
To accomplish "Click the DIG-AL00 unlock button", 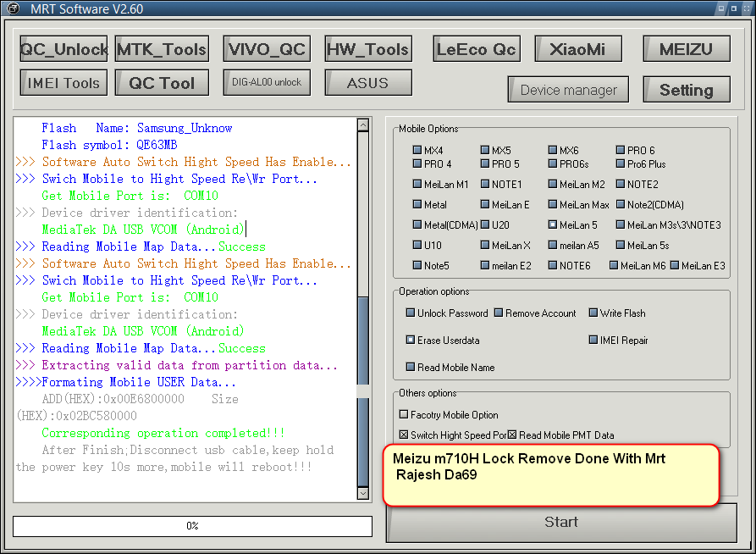I will (x=267, y=82).
